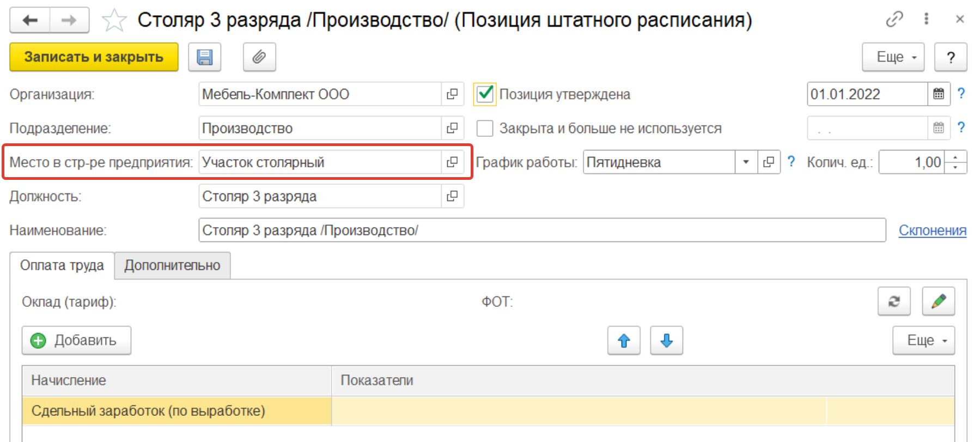This screenshot has width=980, height=442.
Task: Add this position to favorites star
Action: pyautogui.click(x=114, y=21)
